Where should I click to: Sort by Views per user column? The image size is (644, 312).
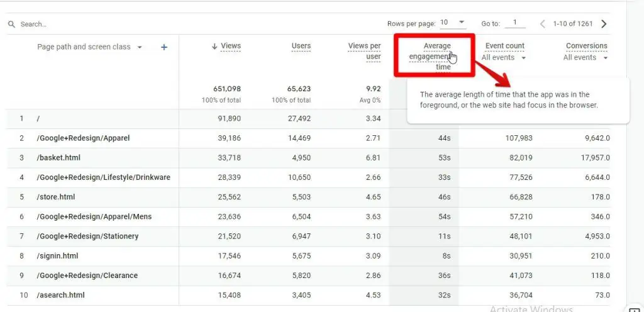click(364, 52)
